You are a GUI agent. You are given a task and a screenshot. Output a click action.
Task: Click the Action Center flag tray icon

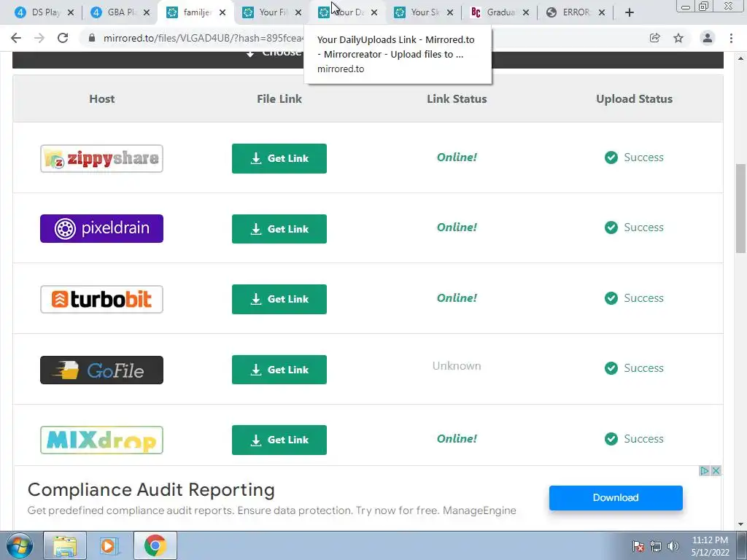(638, 546)
